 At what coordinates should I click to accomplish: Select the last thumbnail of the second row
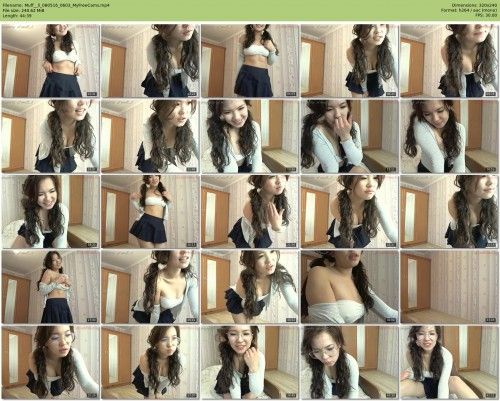449,136
